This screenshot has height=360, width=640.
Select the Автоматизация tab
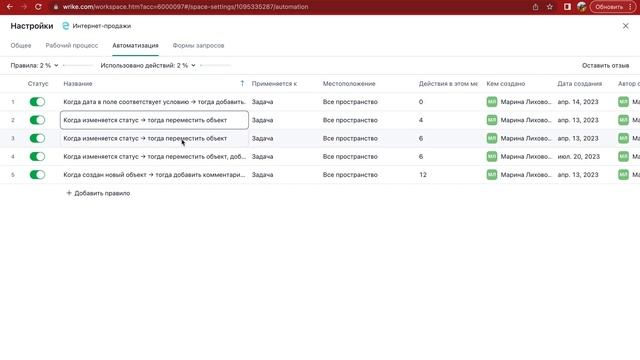pyautogui.click(x=136, y=45)
